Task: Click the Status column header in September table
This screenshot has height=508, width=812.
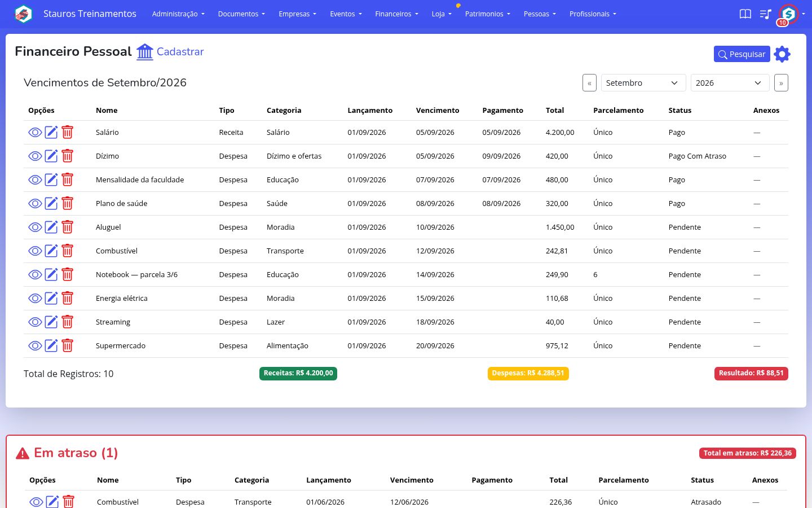Action: 679,110
